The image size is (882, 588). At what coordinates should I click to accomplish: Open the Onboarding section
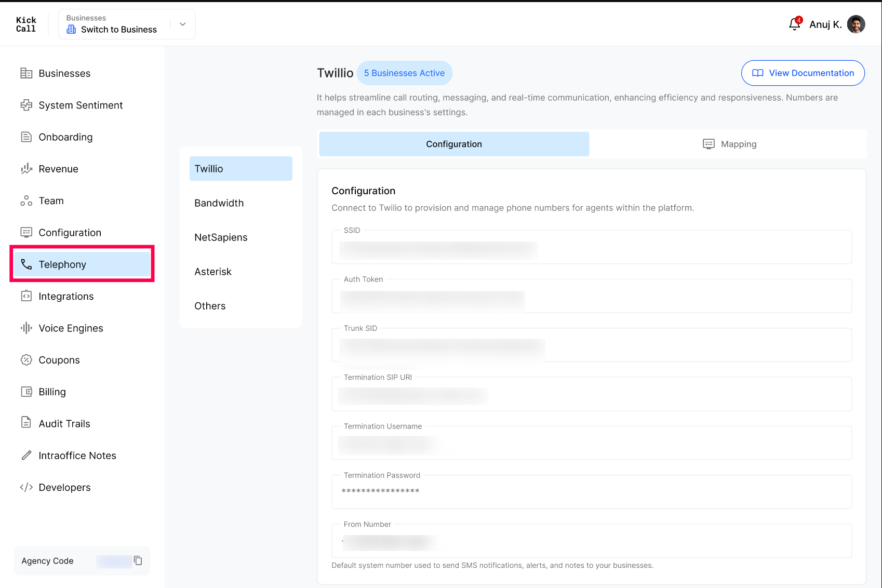click(x=82, y=137)
